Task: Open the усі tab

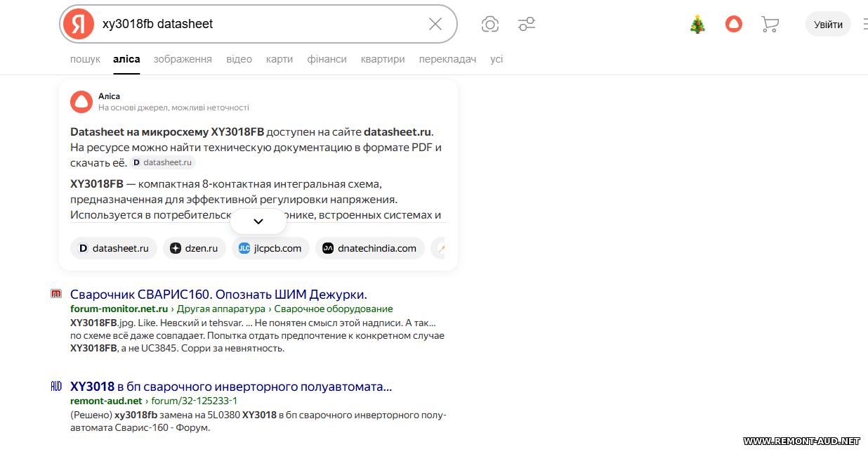Action: 497,59
